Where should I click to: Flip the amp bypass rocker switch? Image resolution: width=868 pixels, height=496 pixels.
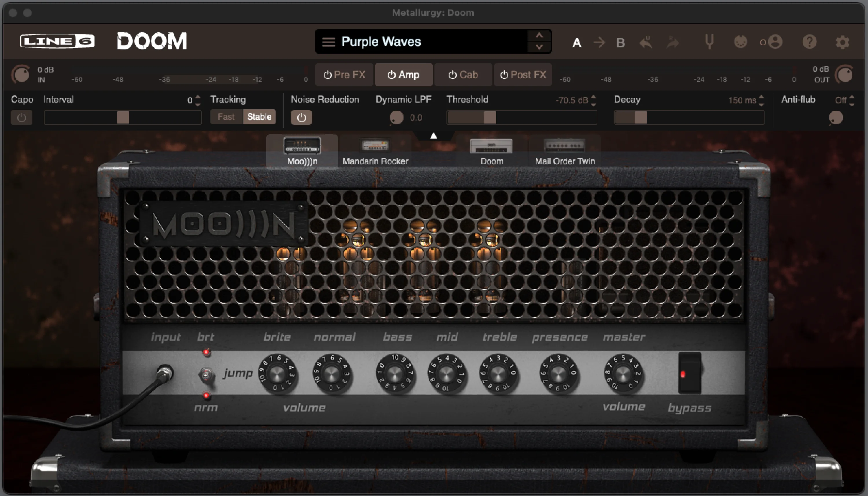click(x=690, y=373)
